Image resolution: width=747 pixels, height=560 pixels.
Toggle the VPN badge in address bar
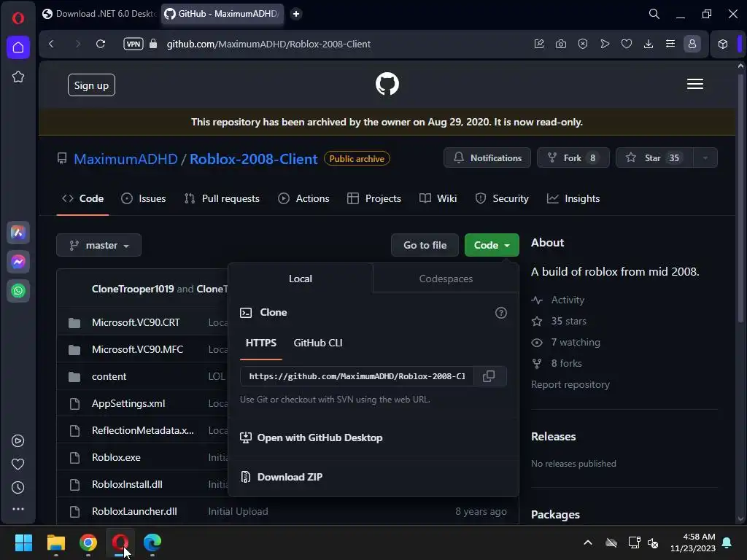pos(133,44)
